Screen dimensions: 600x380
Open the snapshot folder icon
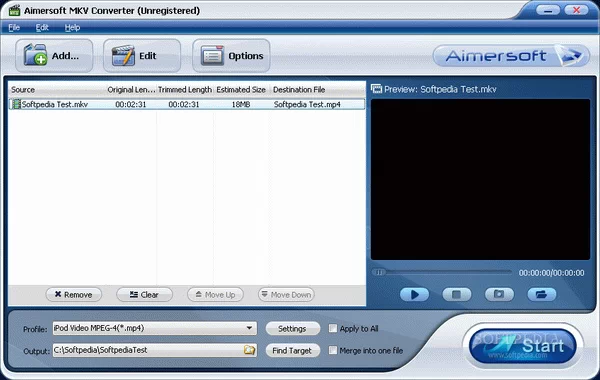pyautogui.click(x=541, y=294)
